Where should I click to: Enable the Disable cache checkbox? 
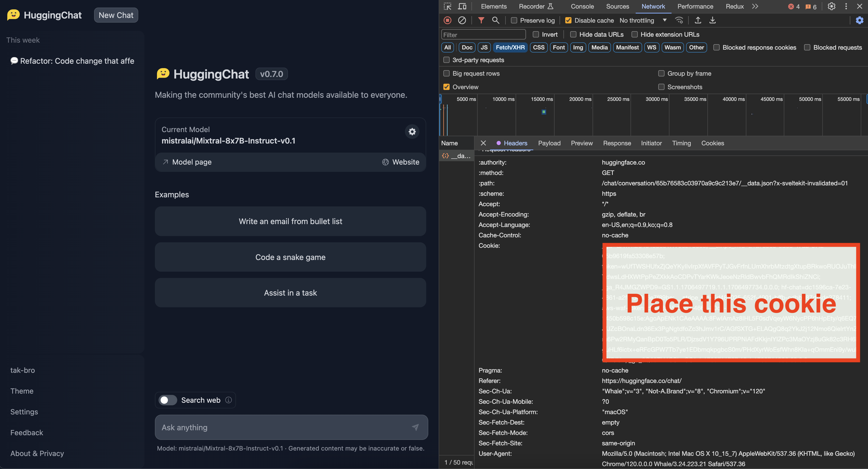pyautogui.click(x=568, y=20)
